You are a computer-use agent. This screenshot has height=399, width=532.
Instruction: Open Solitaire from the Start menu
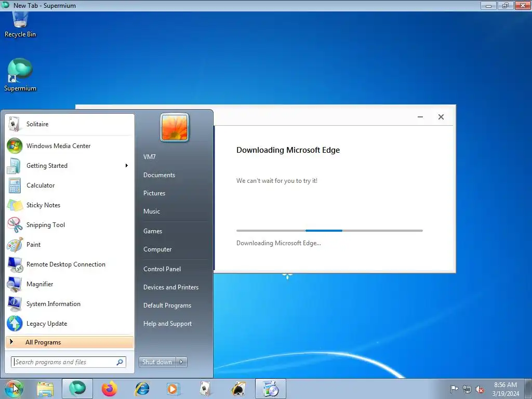[70, 124]
